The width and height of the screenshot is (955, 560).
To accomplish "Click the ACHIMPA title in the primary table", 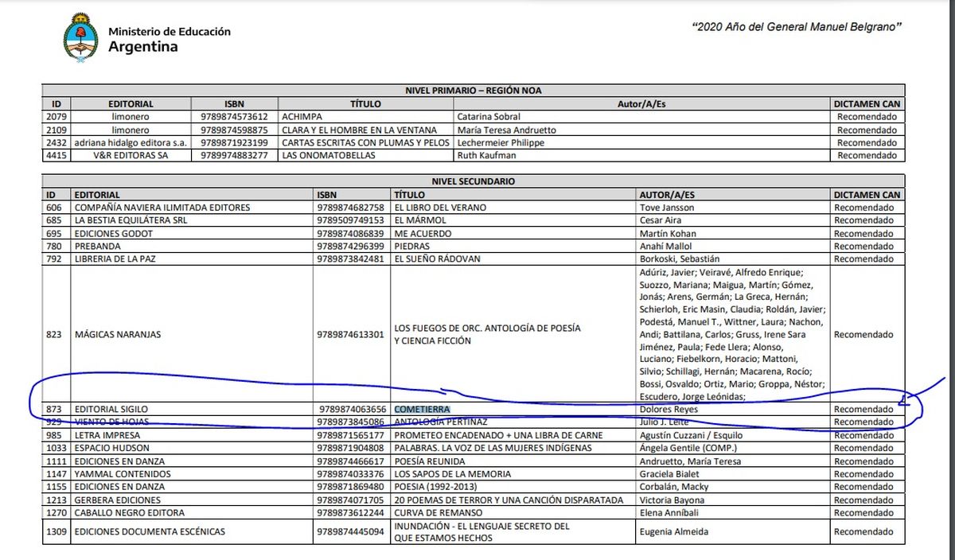I will 303,116.
